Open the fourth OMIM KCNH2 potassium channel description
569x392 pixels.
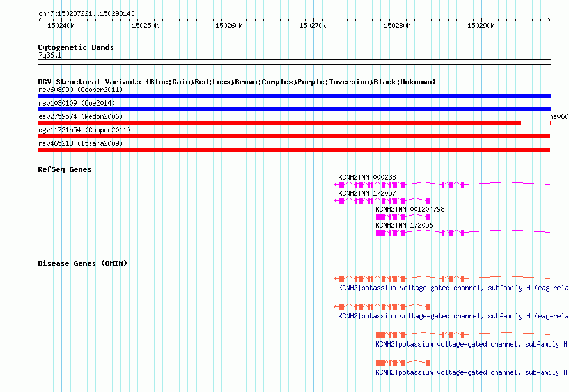pyautogui.click(x=472, y=372)
